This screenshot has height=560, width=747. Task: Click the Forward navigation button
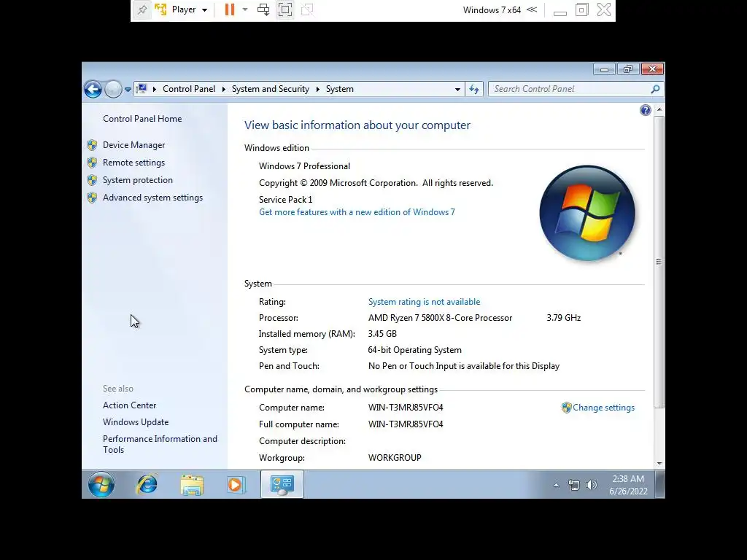113,89
